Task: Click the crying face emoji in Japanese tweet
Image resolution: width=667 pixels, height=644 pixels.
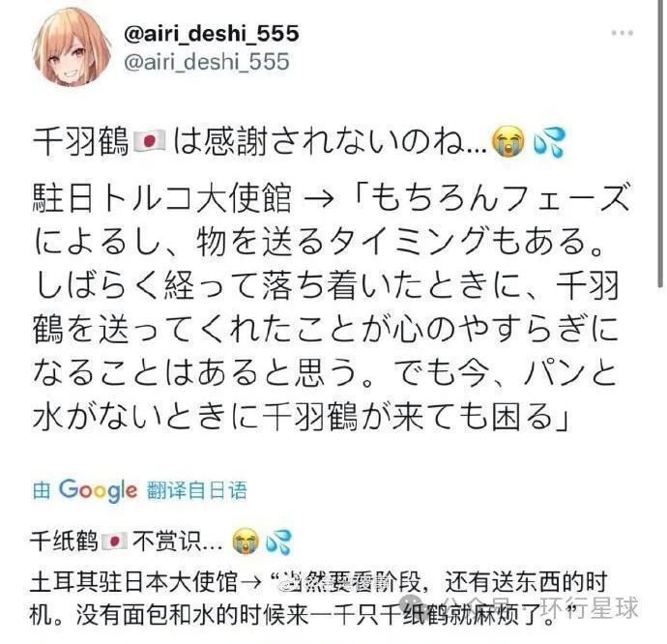Action: pyautogui.click(x=507, y=141)
